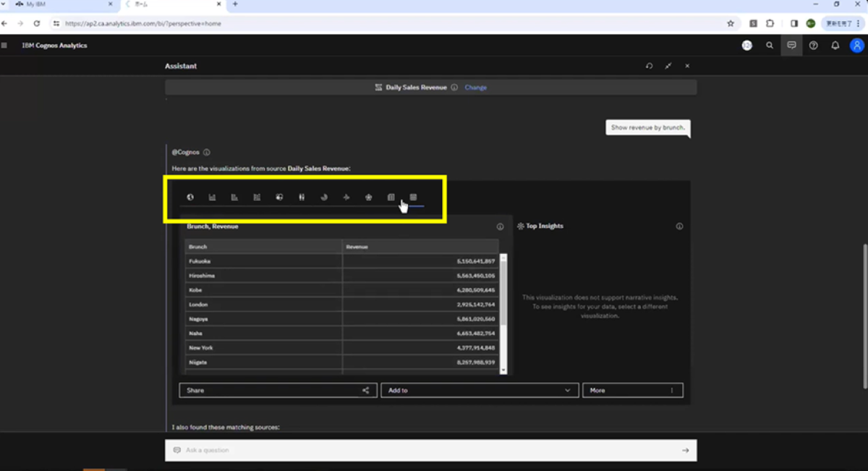868x471 pixels.
Task: Expand the Add to dropdown
Action: click(480, 390)
